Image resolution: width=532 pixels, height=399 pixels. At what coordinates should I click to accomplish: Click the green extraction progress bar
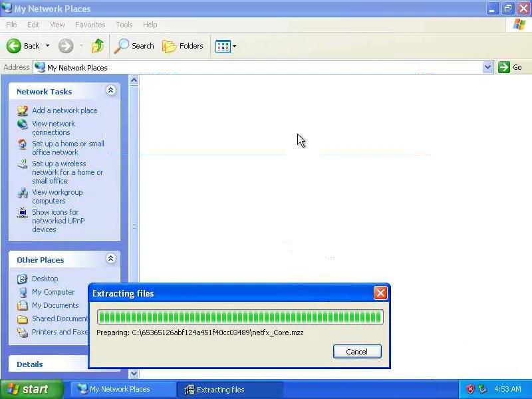pyautogui.click(x=240, y=317)
